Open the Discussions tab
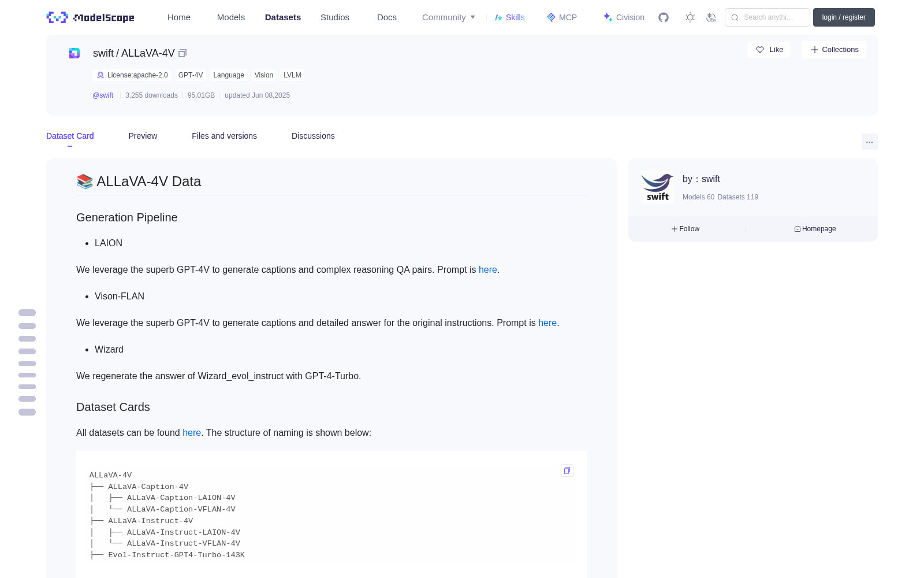 click(x=313, y=136)
